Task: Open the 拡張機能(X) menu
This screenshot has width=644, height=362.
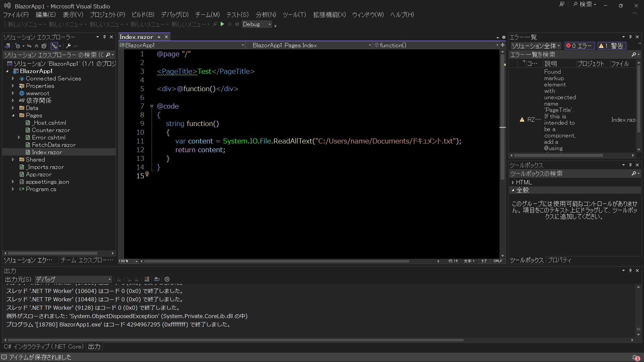Action: pyautogui.click(x=329, y=15)
